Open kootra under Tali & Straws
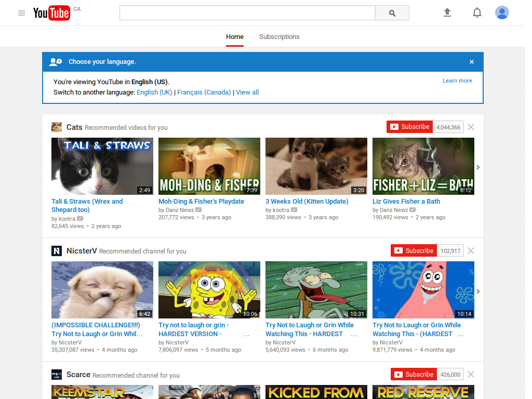This screenshot has width=532, height=399. (67, 219)
